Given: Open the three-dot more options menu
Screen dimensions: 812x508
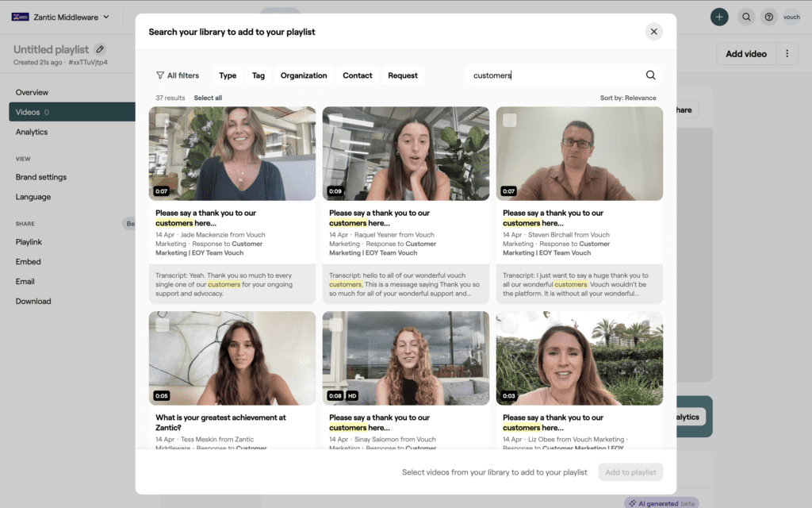Looking at the screenshot, I should [787, 53].
